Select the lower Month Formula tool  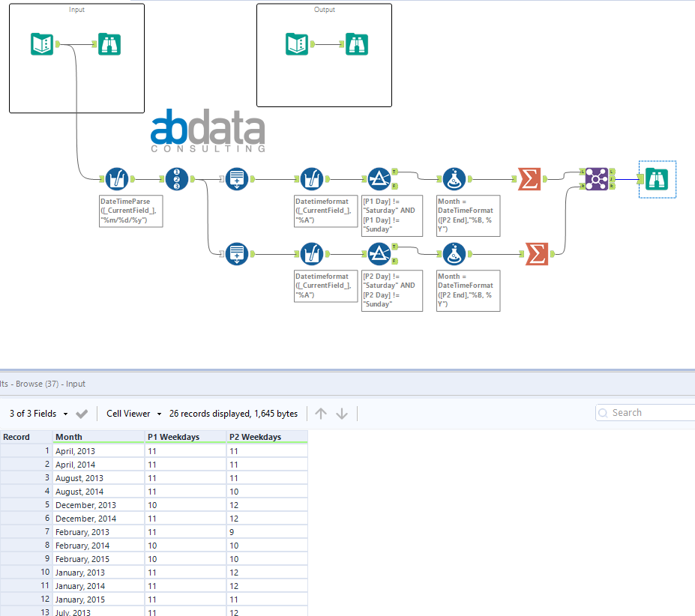tap(454, 254)
